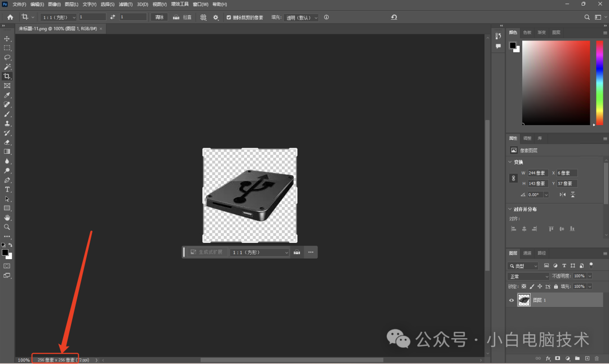Select the Move tool
This screenshot has height=364, width=609.
(7, 39)
